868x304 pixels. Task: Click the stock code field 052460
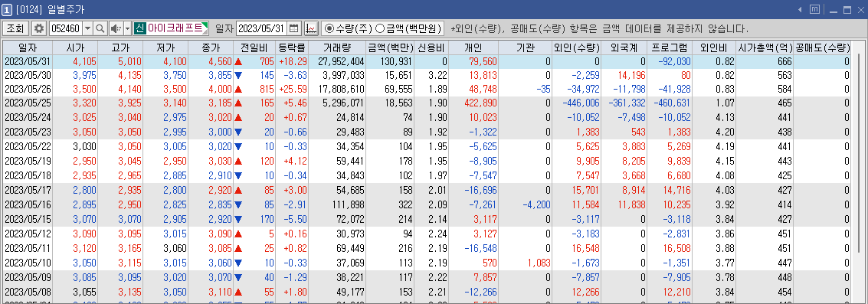[x=65, y=28]
